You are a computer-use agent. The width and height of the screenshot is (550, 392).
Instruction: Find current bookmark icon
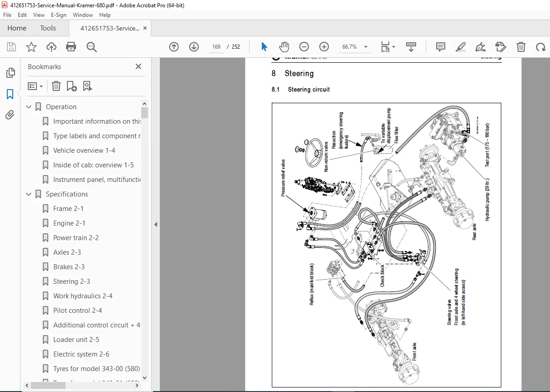point(87,86)
